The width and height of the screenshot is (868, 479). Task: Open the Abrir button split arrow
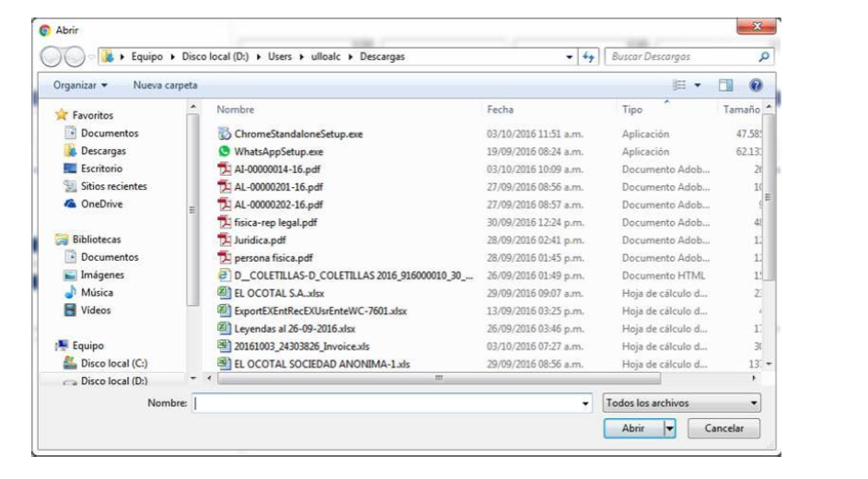pyautogui.click(x=670, y=428)
